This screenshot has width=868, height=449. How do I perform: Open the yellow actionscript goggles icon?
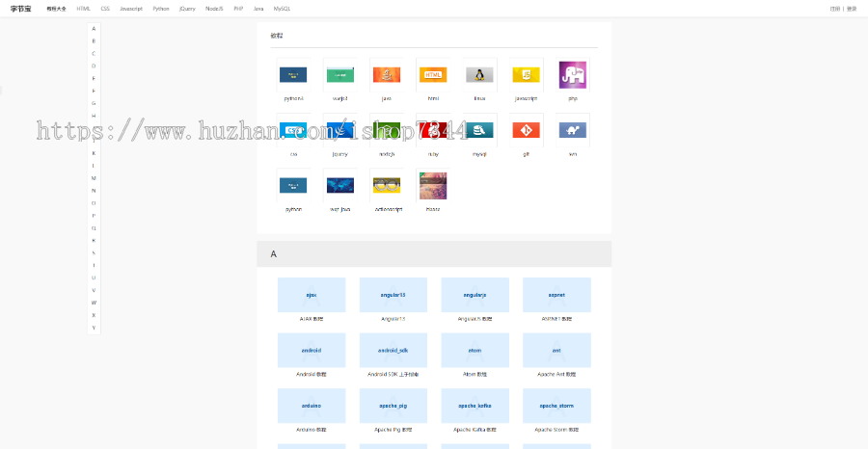tap(387, 185)
